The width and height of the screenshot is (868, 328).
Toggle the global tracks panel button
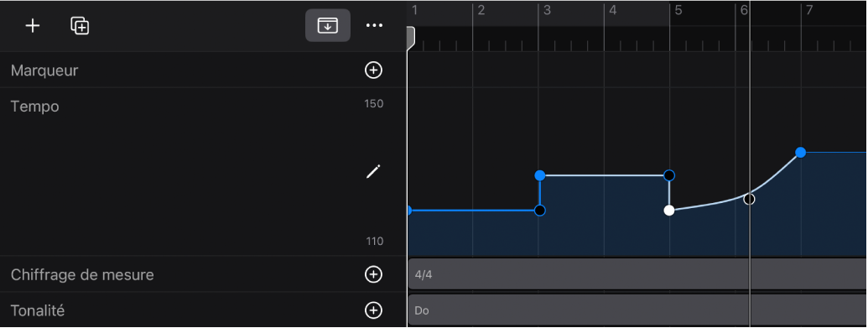tap(328, 25)
